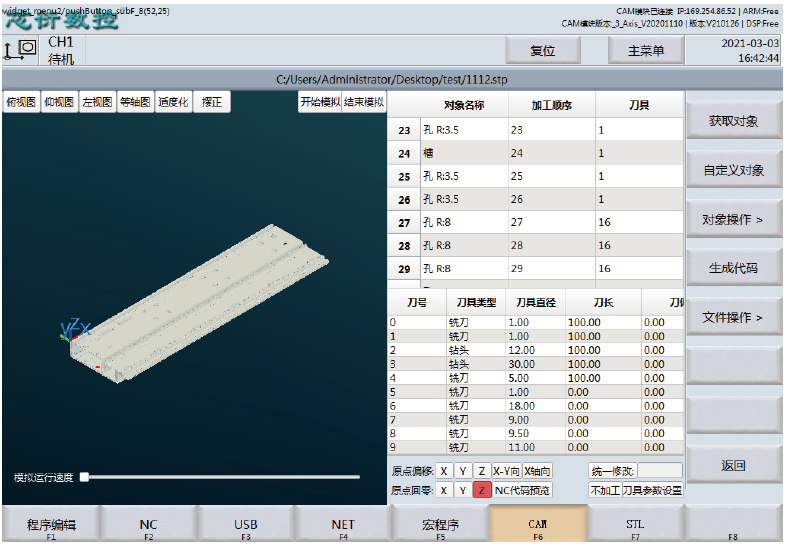This screenshot has height=548, width=787.
Task: Toggle X in the 原点偏移 row
Action: point(444,471)
